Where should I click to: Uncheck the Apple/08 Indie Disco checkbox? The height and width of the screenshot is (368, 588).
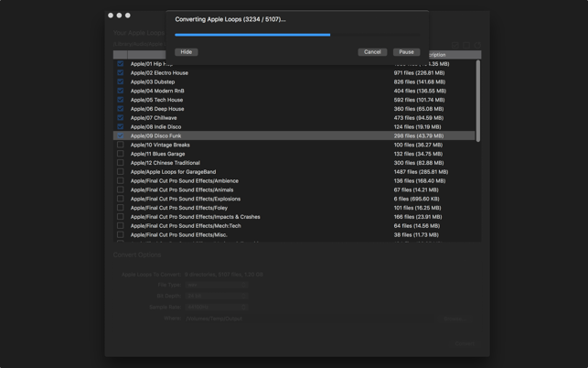pos(121,127)
